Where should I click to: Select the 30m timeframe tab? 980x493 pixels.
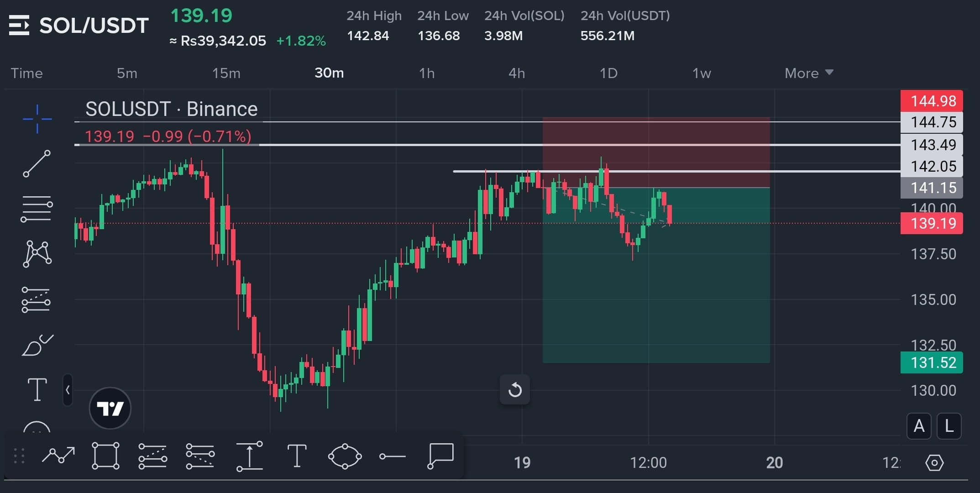coord(329,73)
